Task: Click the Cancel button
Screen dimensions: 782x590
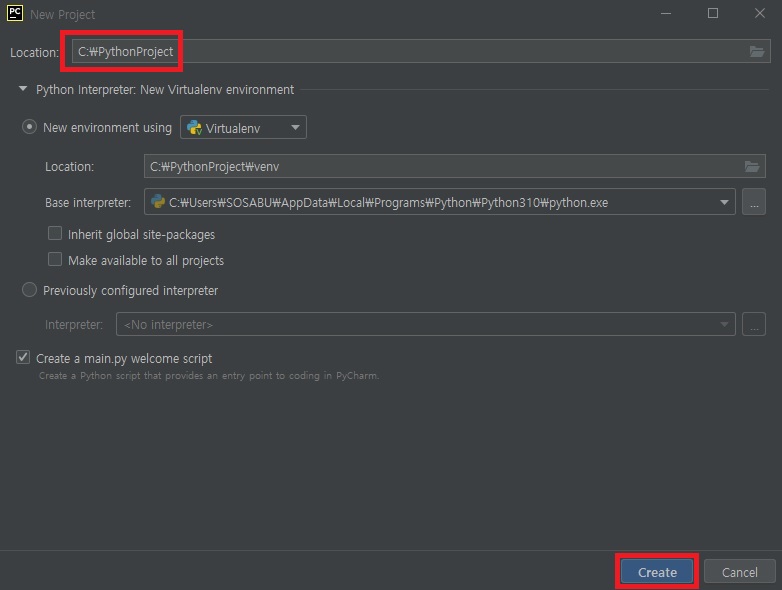Action: point(739,572)
